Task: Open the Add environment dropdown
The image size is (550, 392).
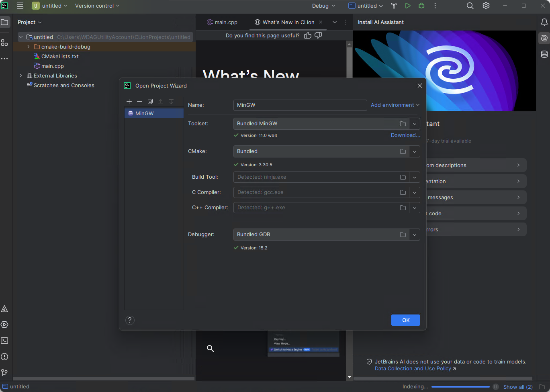Action: 395,105
